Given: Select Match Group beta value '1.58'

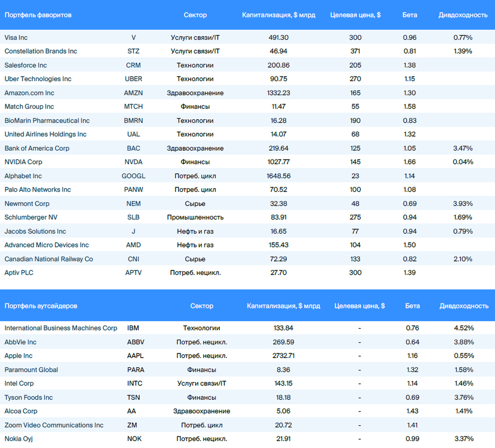Looking at the screenshot, I should [410, 106].
